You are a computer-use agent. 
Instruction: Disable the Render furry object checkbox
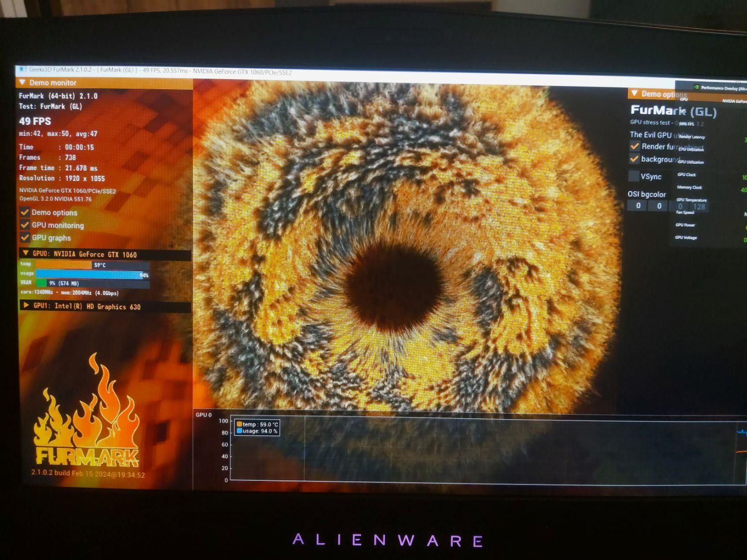[634, 146]
